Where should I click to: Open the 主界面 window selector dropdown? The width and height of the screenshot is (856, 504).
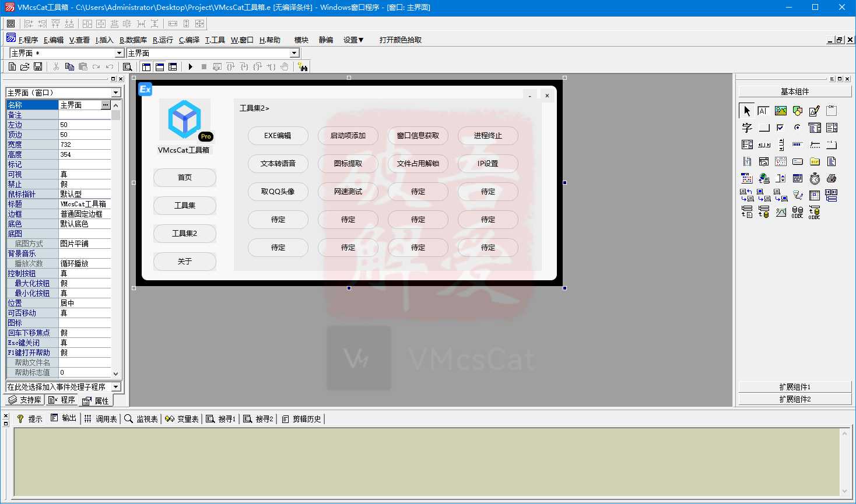click(119, 52)
